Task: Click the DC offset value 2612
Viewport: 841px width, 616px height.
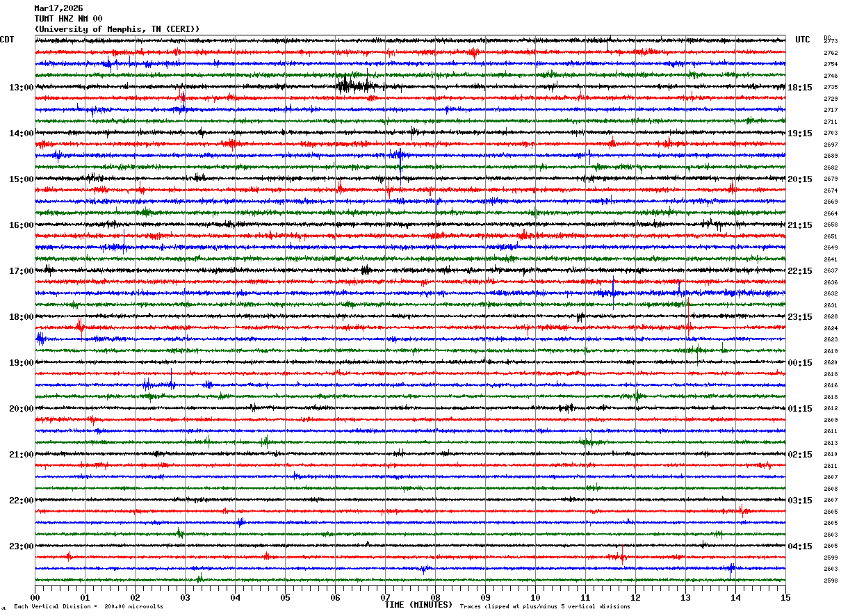Action: [x=831, y=409]
